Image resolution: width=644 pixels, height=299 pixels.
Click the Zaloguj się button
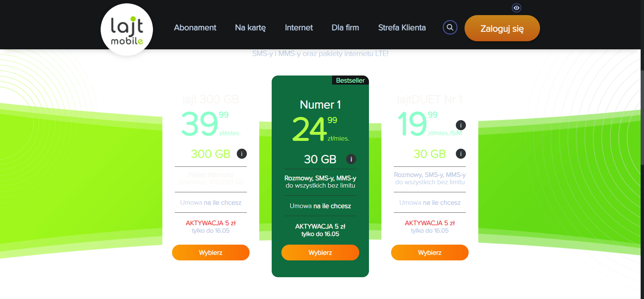(502, 28)
